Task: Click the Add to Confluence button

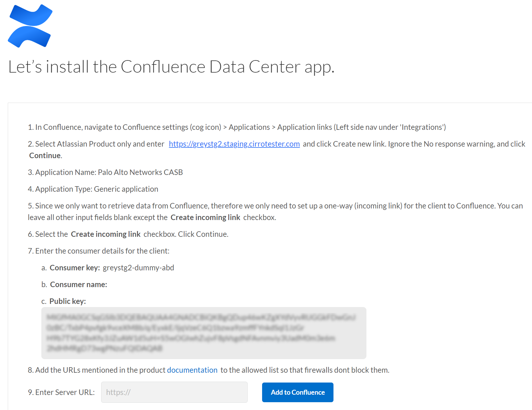Action: (297, 392)
